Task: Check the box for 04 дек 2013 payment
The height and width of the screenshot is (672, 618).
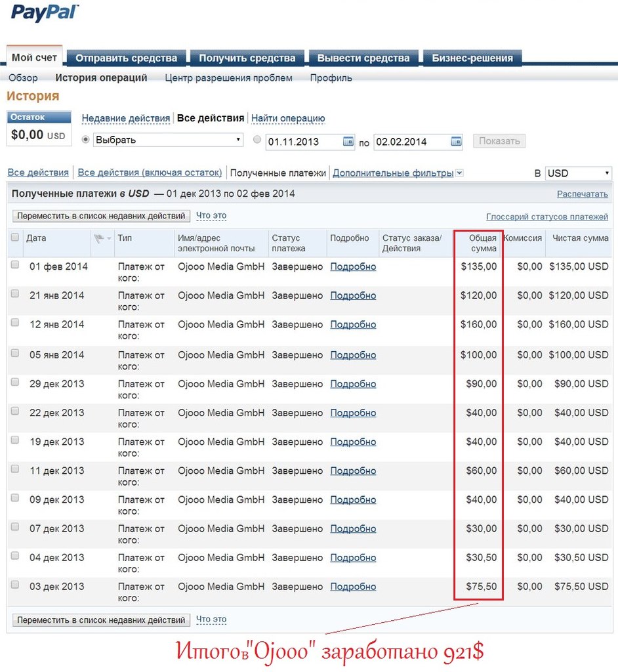Action: point(15,555)
